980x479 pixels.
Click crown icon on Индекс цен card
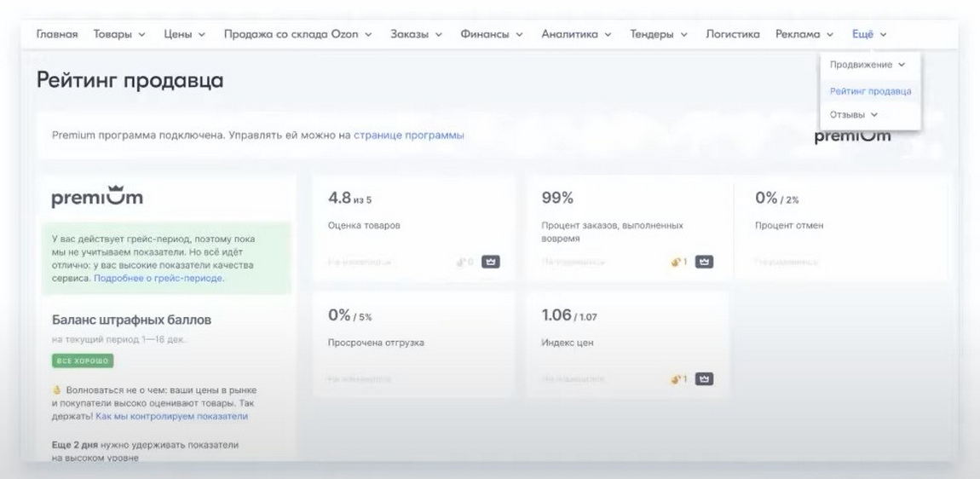[x=705, y=379]
